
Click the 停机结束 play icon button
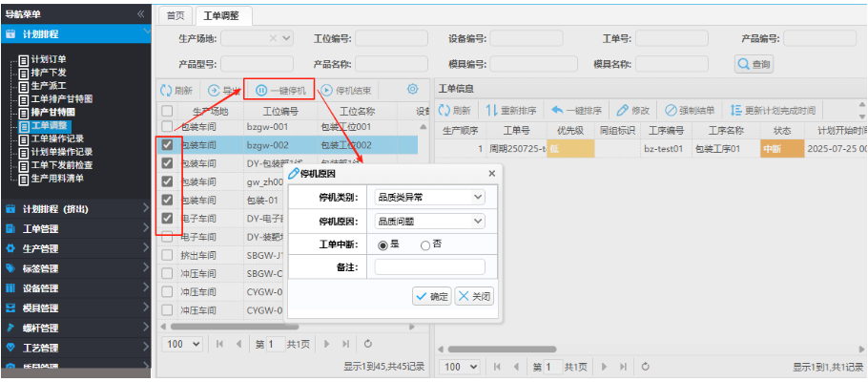point(347,90)
